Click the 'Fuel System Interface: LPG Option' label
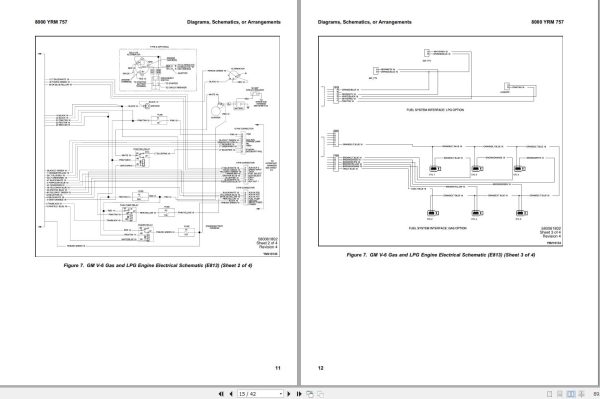This screenshot has width=600, height=399. point(435,110)
